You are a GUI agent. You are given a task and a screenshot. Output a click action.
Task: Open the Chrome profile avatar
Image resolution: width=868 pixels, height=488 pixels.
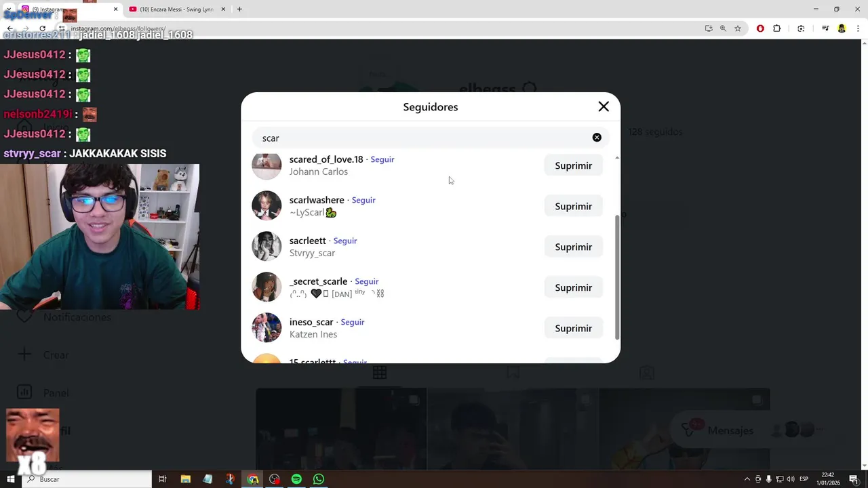842,28
